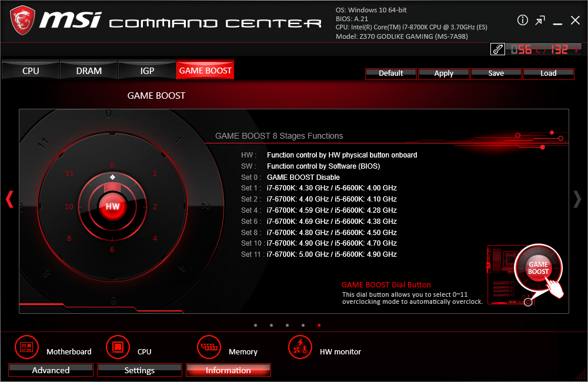Click the 'GAME BOOST Dial Button' heading
Screen dimensions: 588x382
386,285
